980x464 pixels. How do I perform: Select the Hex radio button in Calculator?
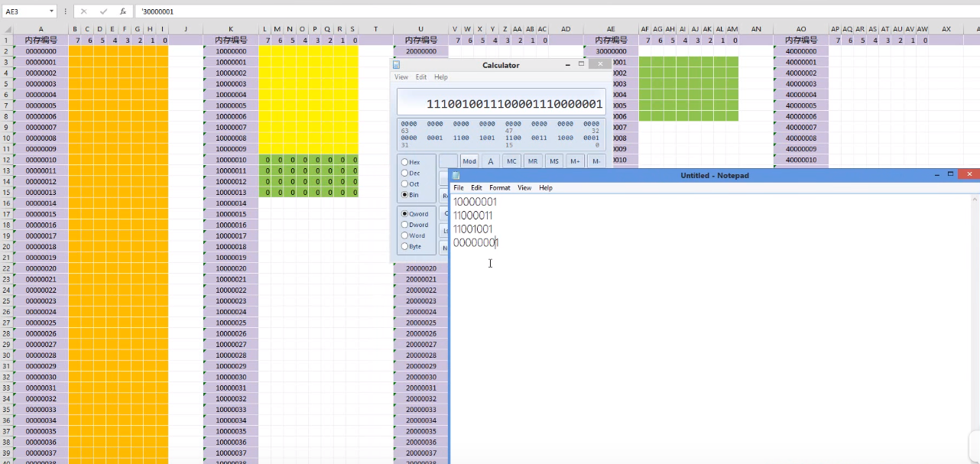[404, 162]
